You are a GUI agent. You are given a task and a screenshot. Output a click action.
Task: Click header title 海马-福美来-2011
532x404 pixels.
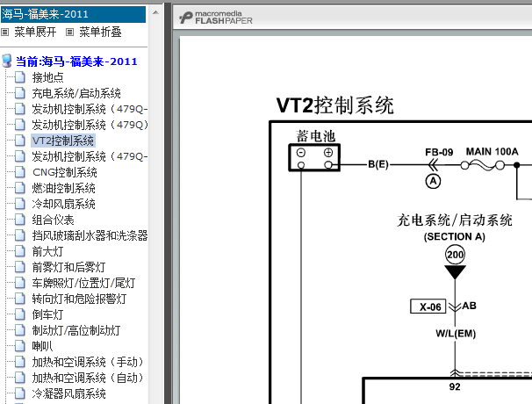point(45,14)
